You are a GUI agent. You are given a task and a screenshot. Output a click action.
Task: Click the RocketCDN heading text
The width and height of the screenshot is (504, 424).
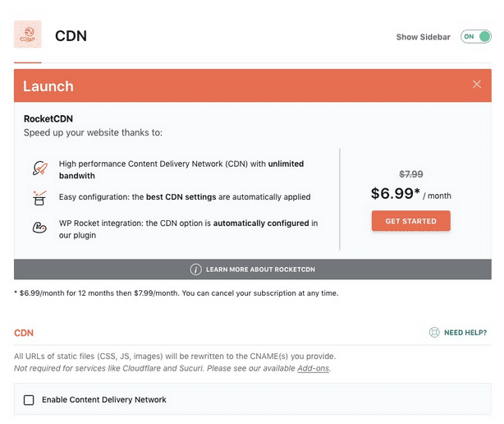click(x=48, y=119)
